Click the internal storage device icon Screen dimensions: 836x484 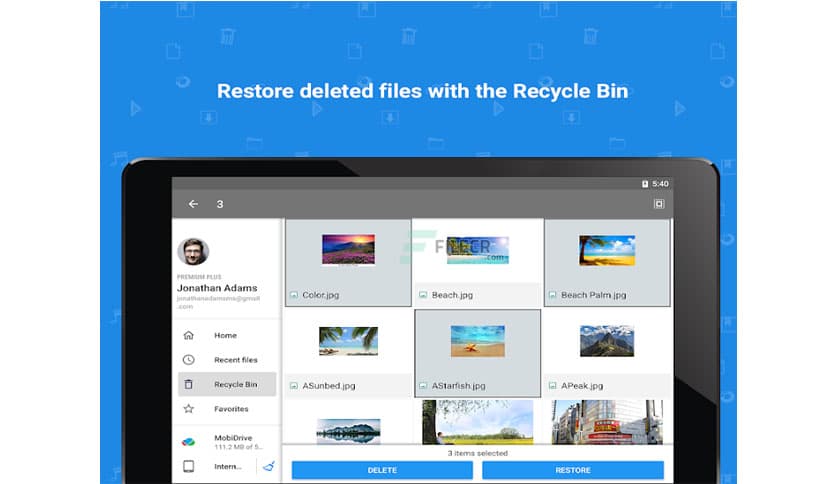click(x=189, y=466)
